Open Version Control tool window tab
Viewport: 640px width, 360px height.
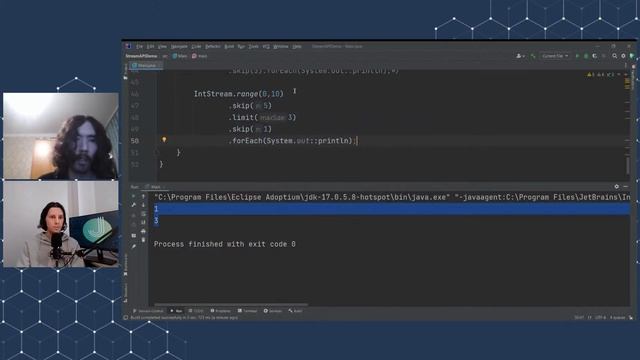point(148,311)
